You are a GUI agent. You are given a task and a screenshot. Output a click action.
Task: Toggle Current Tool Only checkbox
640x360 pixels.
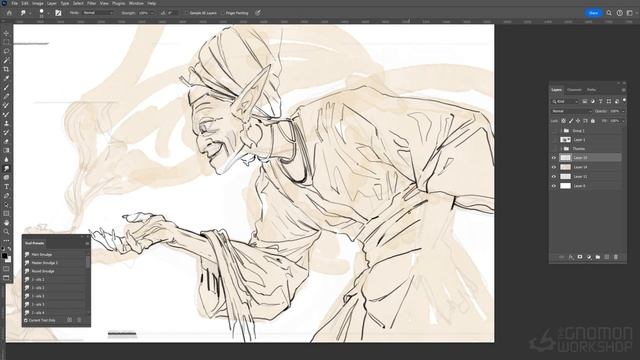coord(26,320)
